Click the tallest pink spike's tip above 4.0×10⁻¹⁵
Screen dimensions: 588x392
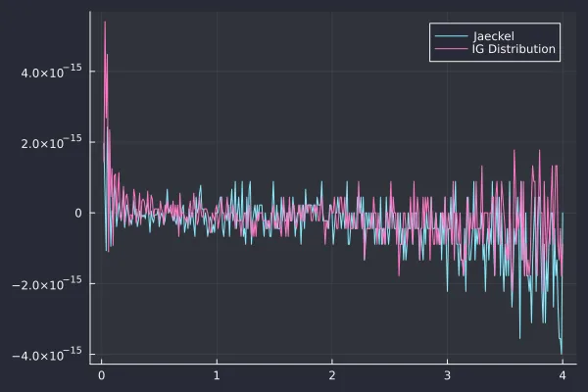[x=105, y=22]
